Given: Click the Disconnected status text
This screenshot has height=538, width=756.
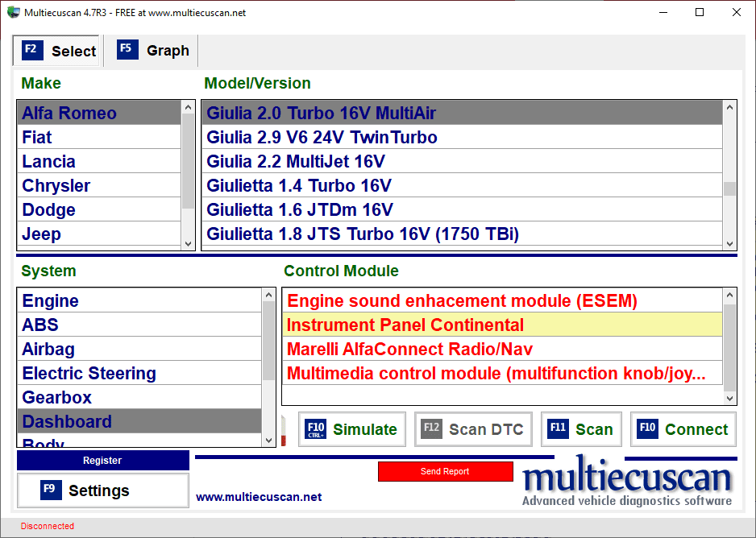Looking at the screenshot, I should pyautogui.click(x=48, y=526).
